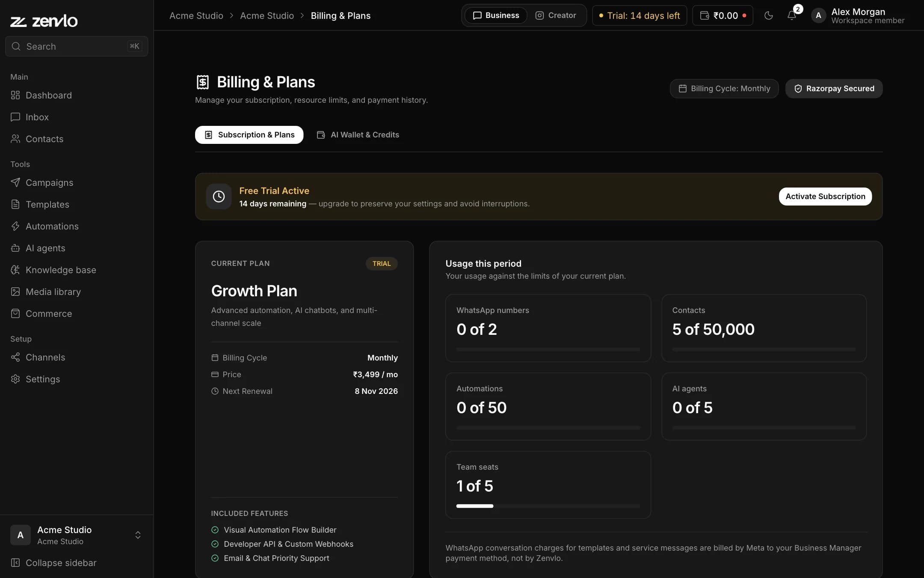Viewport: 924px width, 578px height.
Task: Click the Free Trial Active clock icon
Action: tap(219, 197)
